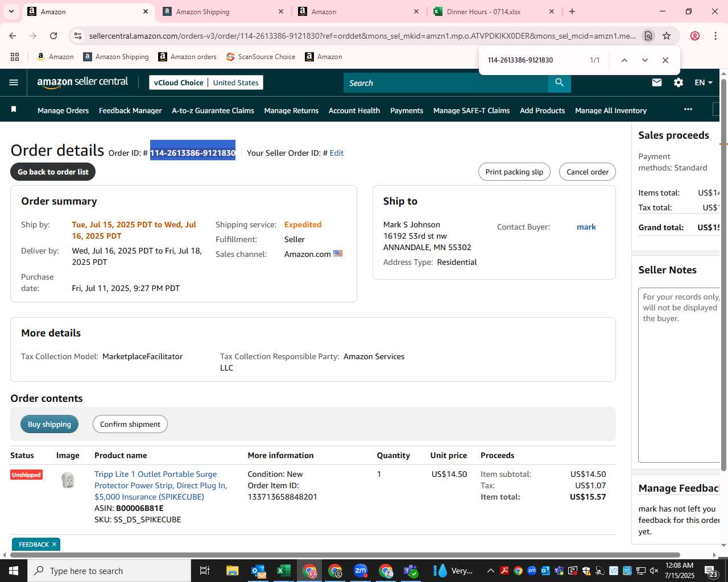
Task: Open Manage SAFE-T Claims
Action: [471, 110]
